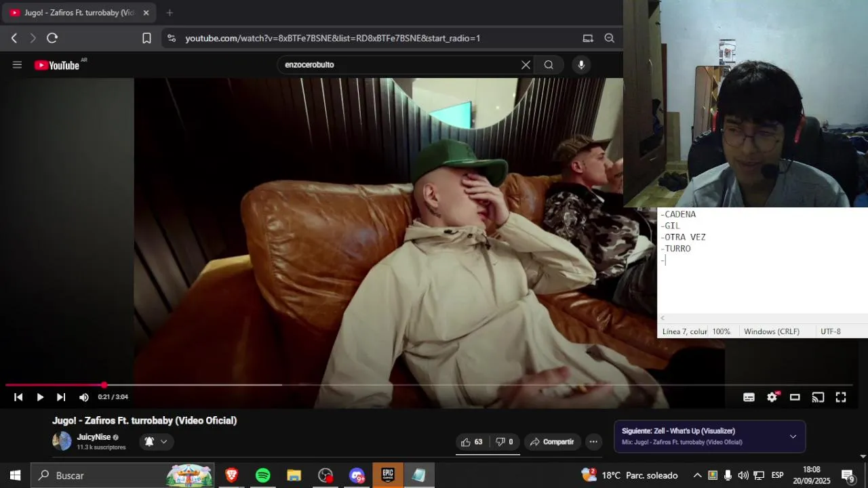
Task: Expand the Siguiente mix playlist panel
Action: pos(793,436)
